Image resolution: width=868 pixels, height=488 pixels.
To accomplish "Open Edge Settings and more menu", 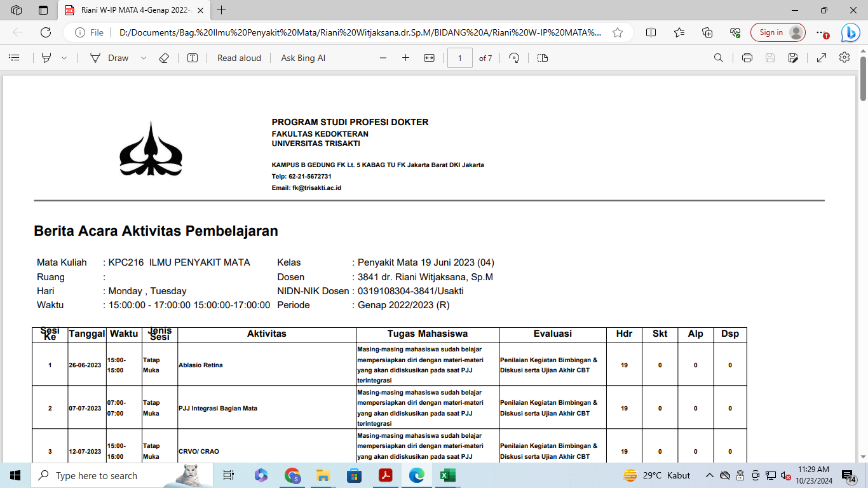I will (822, 32).
